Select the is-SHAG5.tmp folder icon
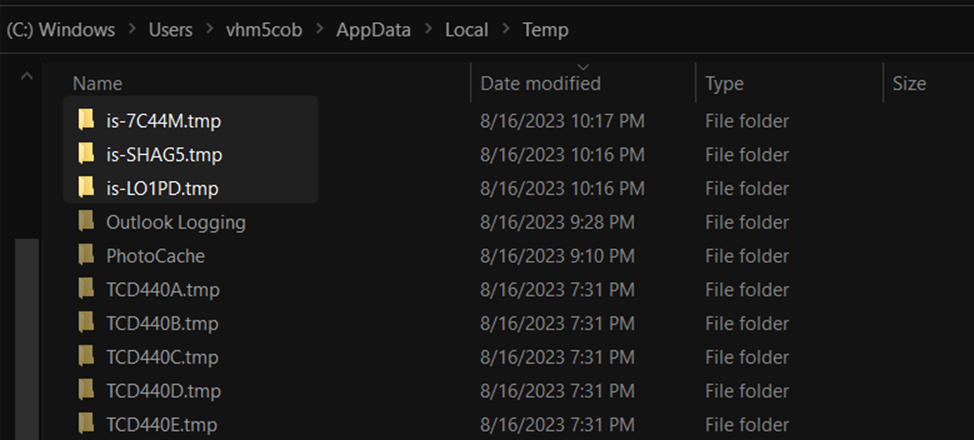Image resolution: width=974 pixels, height=440 pixels. [x=86, y=153]
